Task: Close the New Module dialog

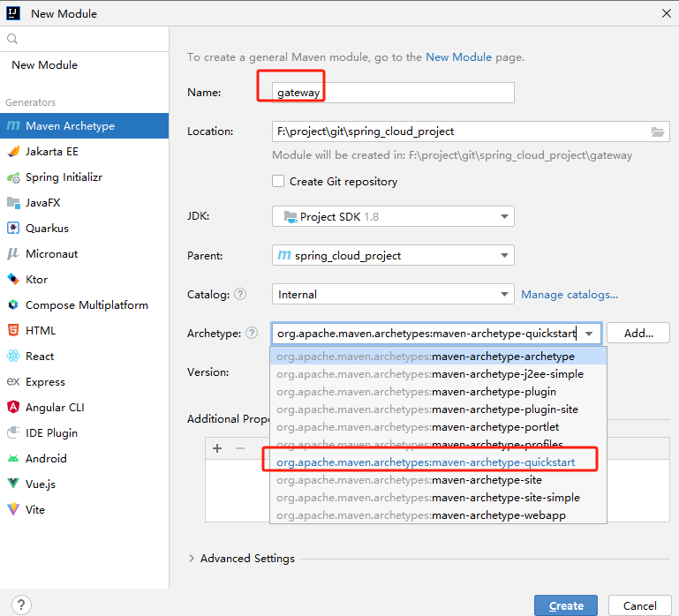Action: (x=667, y=13)
